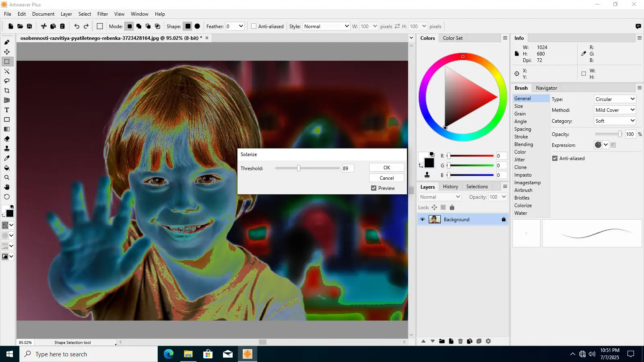
Task: Cancel the Solarize dialog
Action: tap(386, 178)
